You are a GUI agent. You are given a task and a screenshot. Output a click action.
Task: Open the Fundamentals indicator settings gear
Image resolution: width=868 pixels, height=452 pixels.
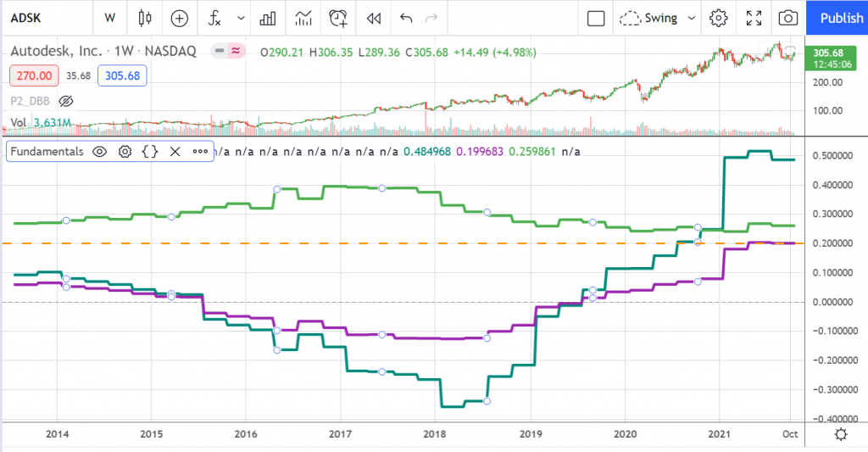coord(125,152)
